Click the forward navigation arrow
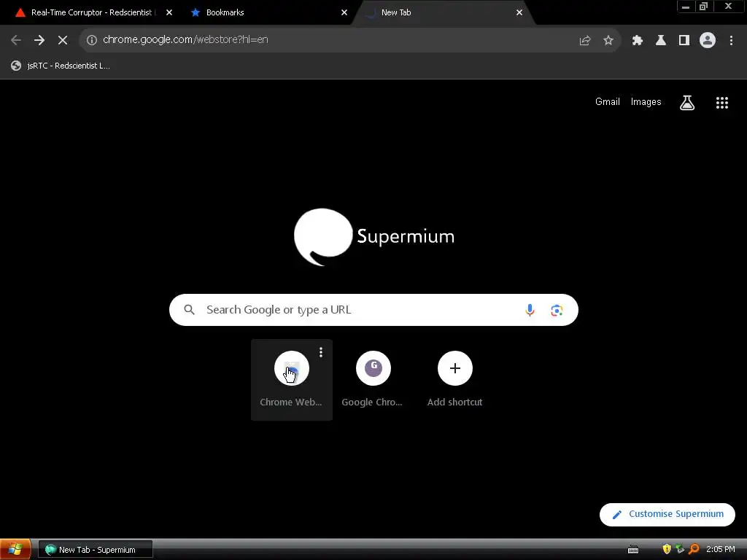 39,40
